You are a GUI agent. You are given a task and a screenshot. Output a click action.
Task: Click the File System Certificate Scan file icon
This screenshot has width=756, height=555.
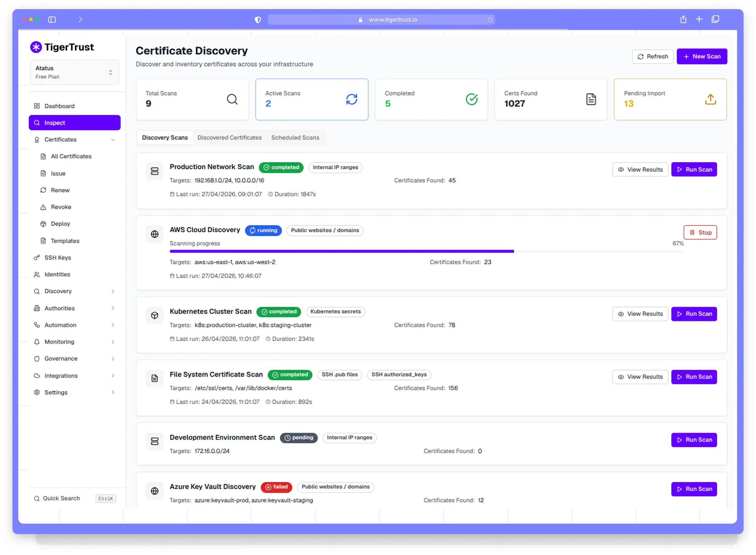(154, 378)
